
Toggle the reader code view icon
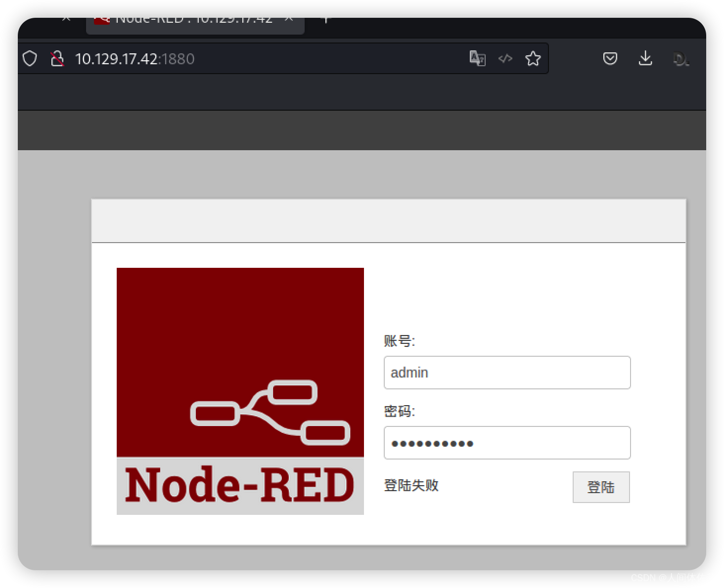(x=505, y=59)
